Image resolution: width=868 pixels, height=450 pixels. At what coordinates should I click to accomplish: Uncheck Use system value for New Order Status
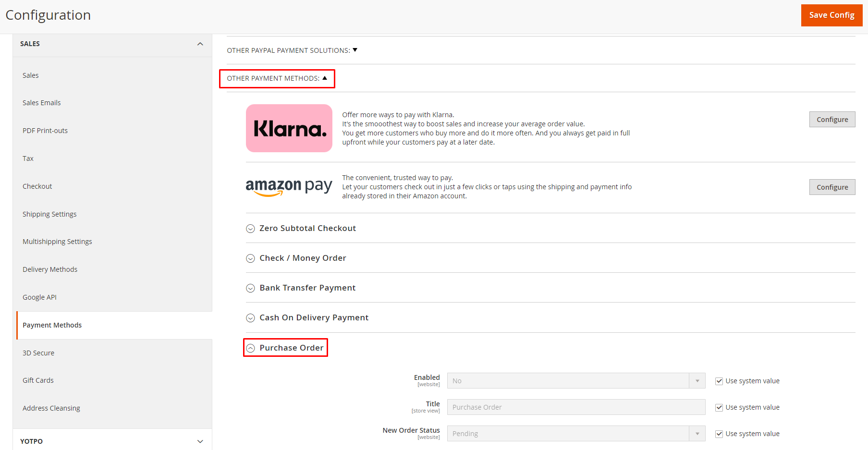pyautogui.click(x=719, y=434)
